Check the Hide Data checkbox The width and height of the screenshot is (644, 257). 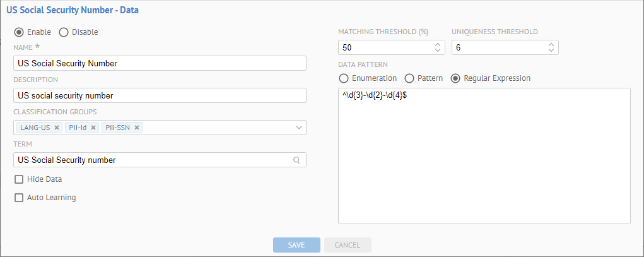click(x=19, y=179)
